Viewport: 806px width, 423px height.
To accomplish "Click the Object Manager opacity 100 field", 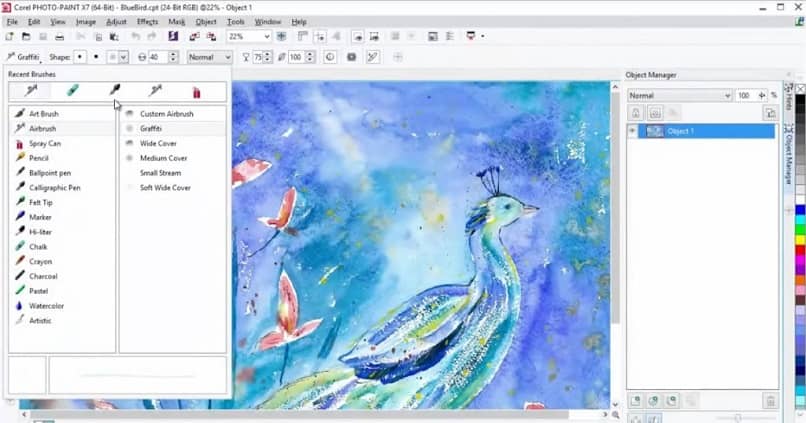I will pyautogui.click(x=745, y=96).
